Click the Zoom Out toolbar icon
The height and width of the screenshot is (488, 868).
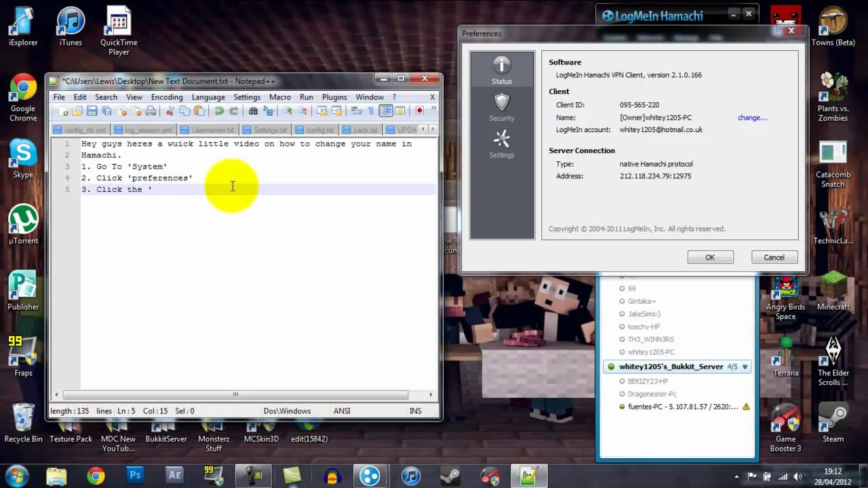pos(302,111)
